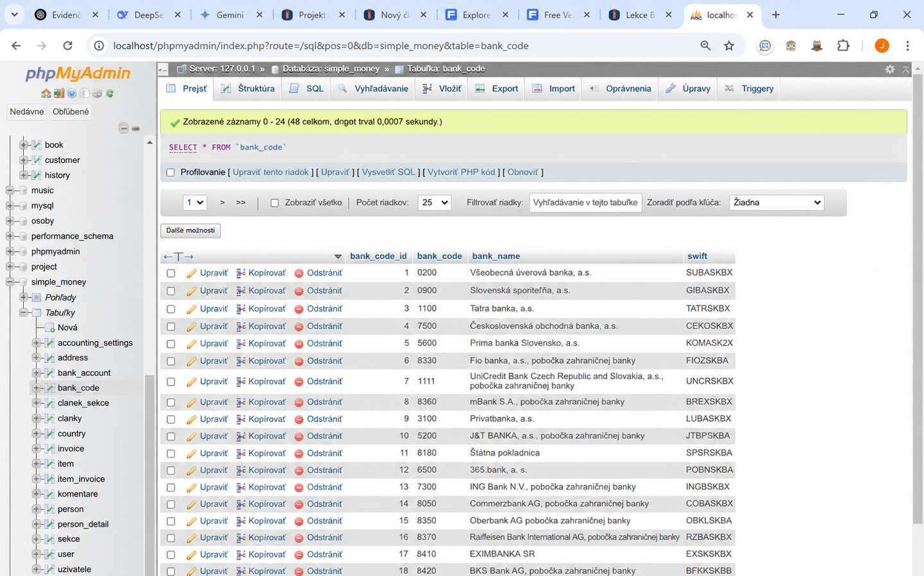Reload the navigation panel (green arrow)
This screenshot has height=576, width=924.
pyautogui.click(x=110, y=94)
